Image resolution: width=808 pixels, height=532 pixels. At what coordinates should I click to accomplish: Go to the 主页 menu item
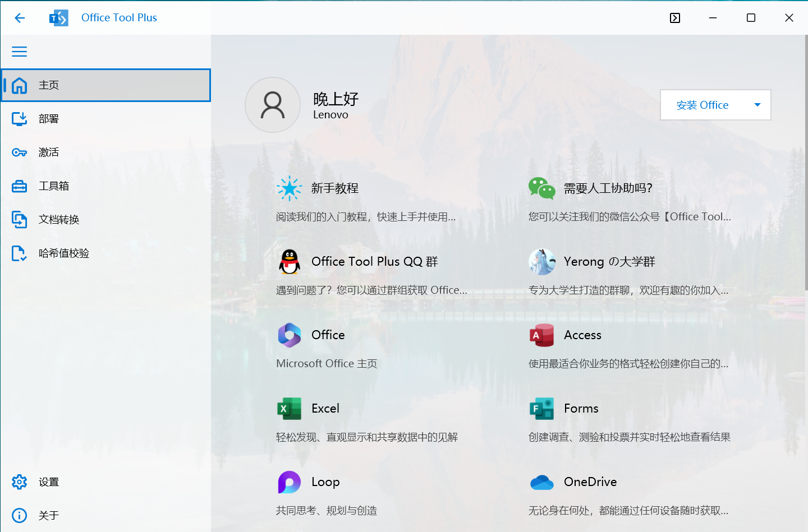(x=106, y=85)
